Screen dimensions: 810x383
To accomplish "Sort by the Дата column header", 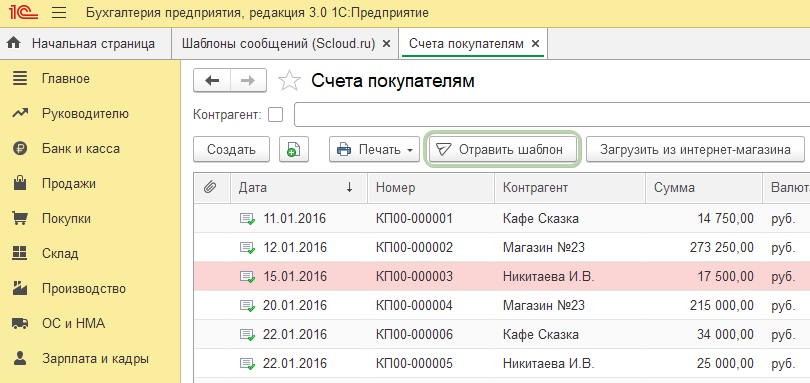I will click(298, 188).
